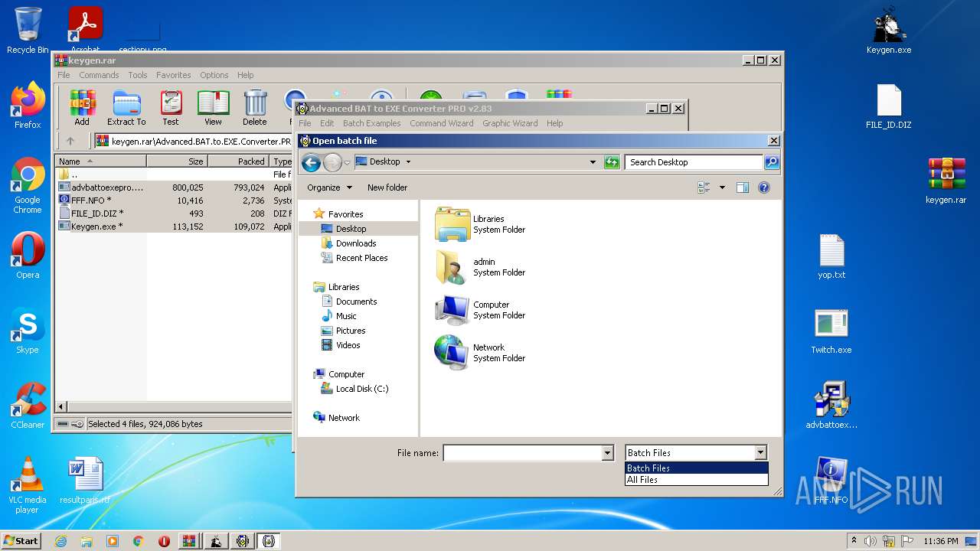
Task: Click the Test archive icon
Action: coord(171,108)
